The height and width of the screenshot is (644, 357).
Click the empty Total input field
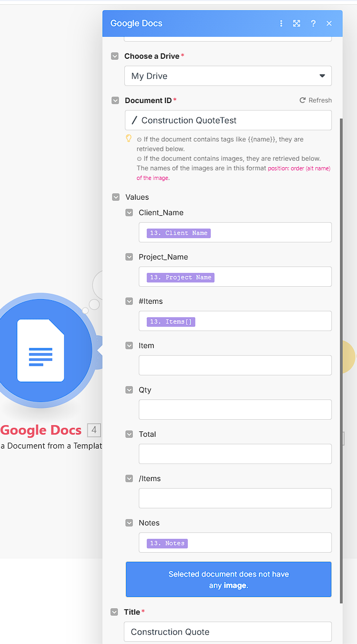(x=235, y=454)
